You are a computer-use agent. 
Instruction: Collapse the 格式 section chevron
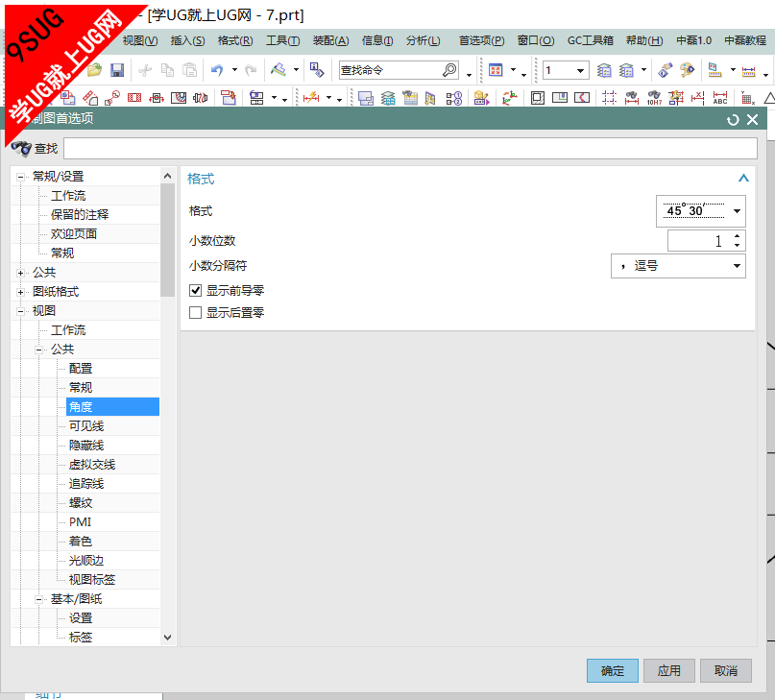pos(743,179)
